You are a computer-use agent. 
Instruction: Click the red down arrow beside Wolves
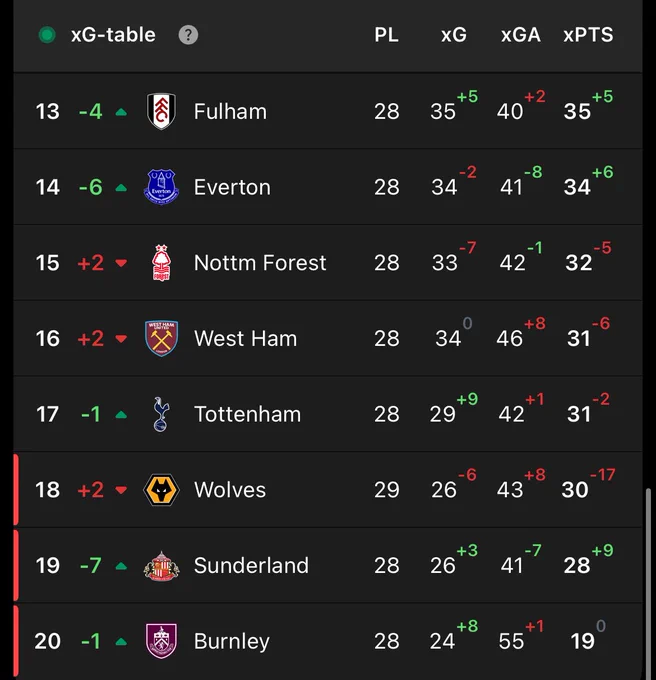121,490
